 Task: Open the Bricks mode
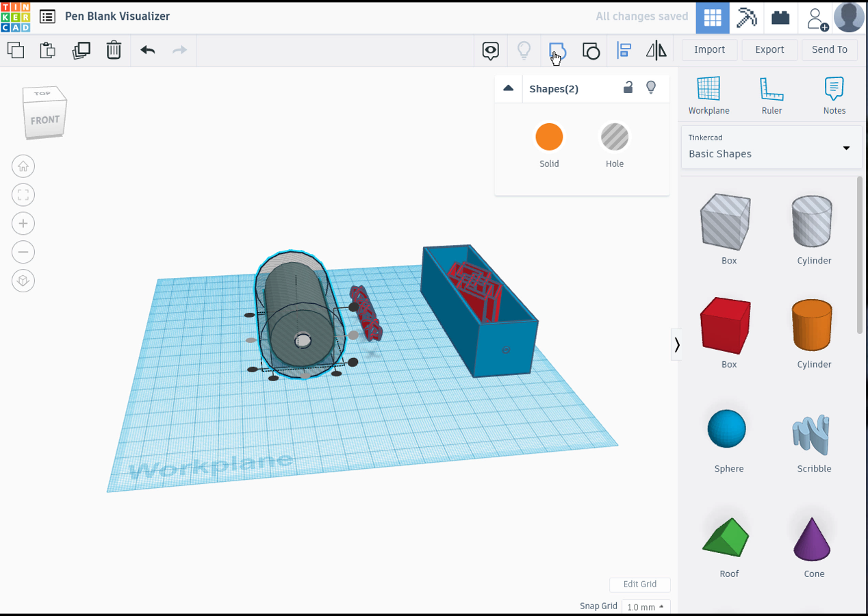(x=780, y=17)
